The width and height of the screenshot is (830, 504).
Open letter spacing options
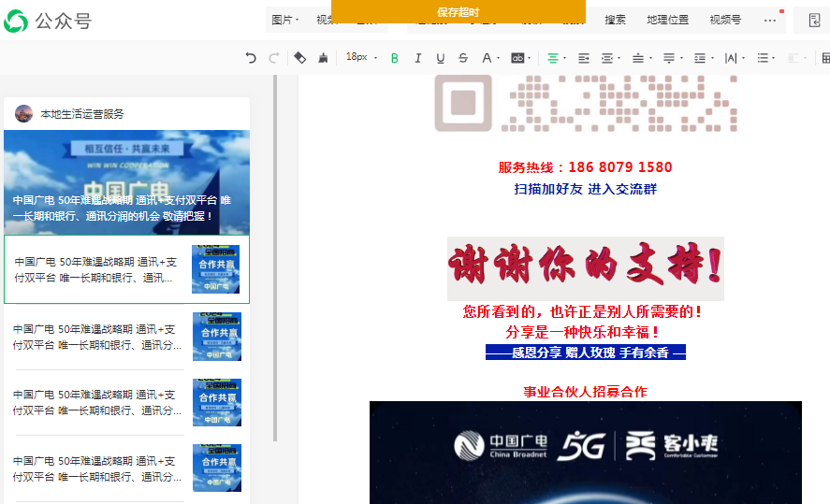pos(735,58)
